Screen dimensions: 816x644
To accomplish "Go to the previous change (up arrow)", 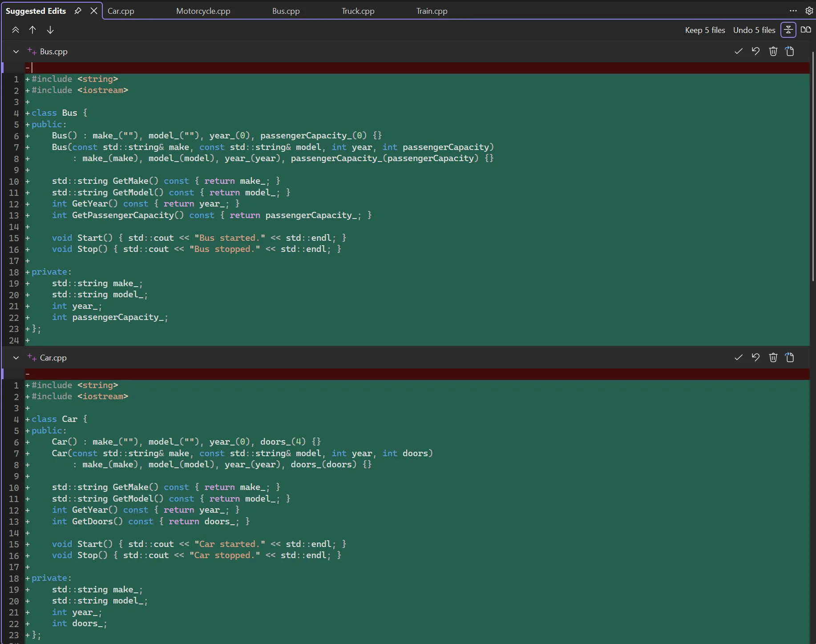I will tap(32, 30).
